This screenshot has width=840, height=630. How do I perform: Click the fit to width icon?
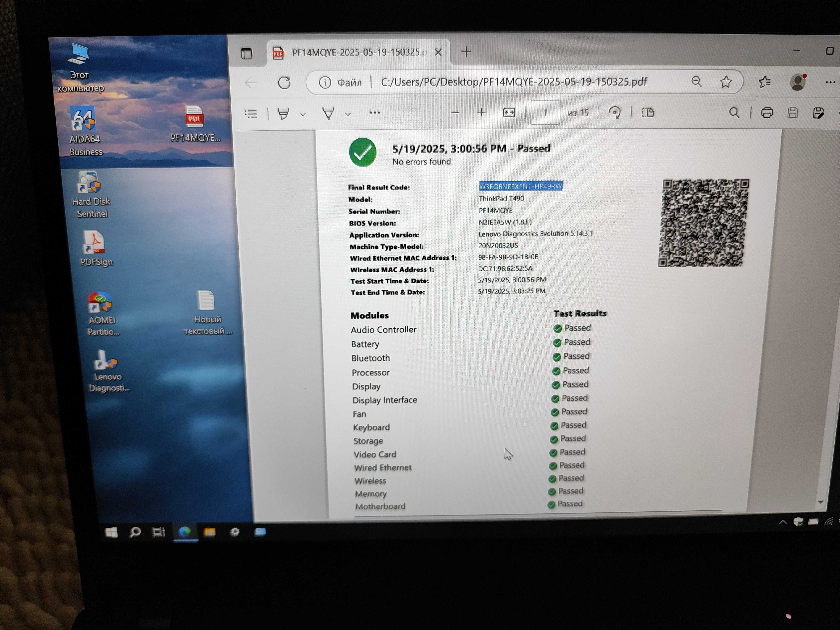click(x=509, y=112)
